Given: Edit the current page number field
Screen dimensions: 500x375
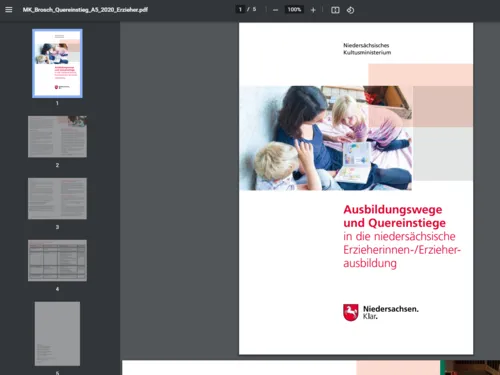Looking at the screenshot, I should click(240, 9).
